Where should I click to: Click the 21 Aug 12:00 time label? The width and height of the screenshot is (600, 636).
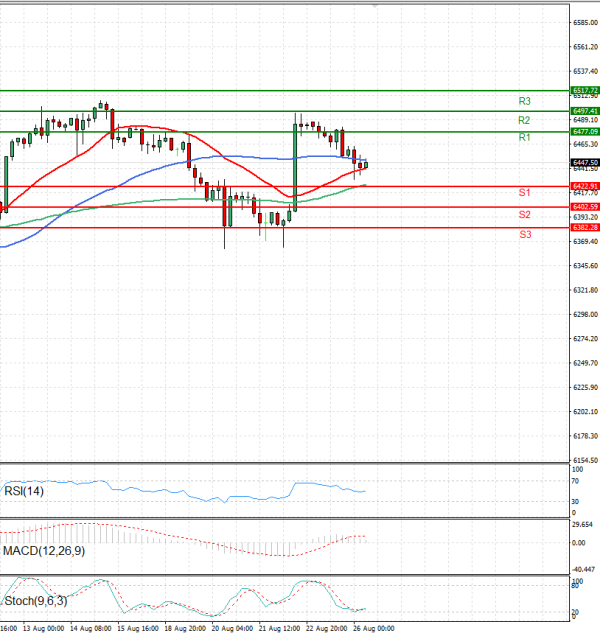[x=280, y=629]
